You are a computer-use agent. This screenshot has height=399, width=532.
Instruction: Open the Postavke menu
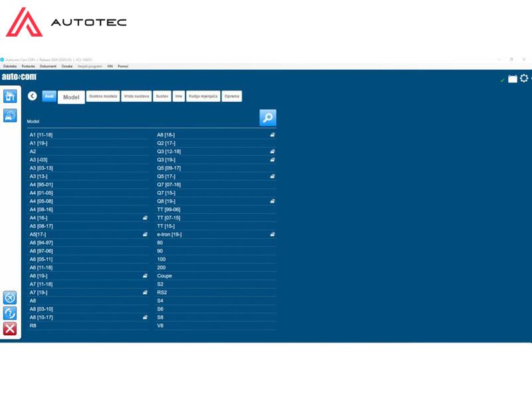pos(28,66)
